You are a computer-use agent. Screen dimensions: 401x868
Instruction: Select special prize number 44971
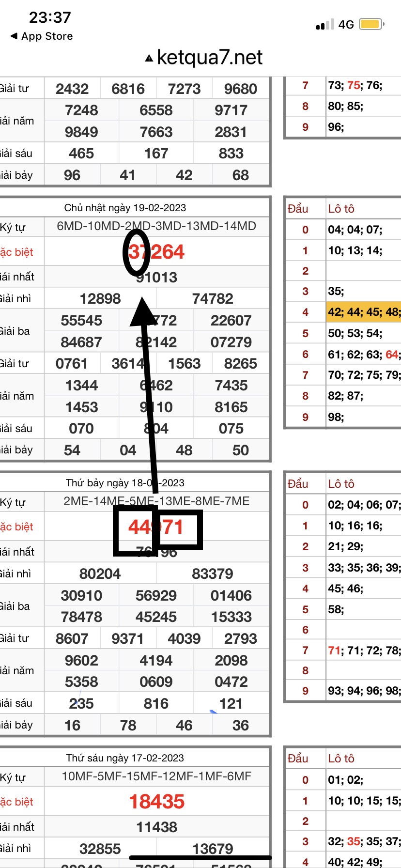coord(156,527)
